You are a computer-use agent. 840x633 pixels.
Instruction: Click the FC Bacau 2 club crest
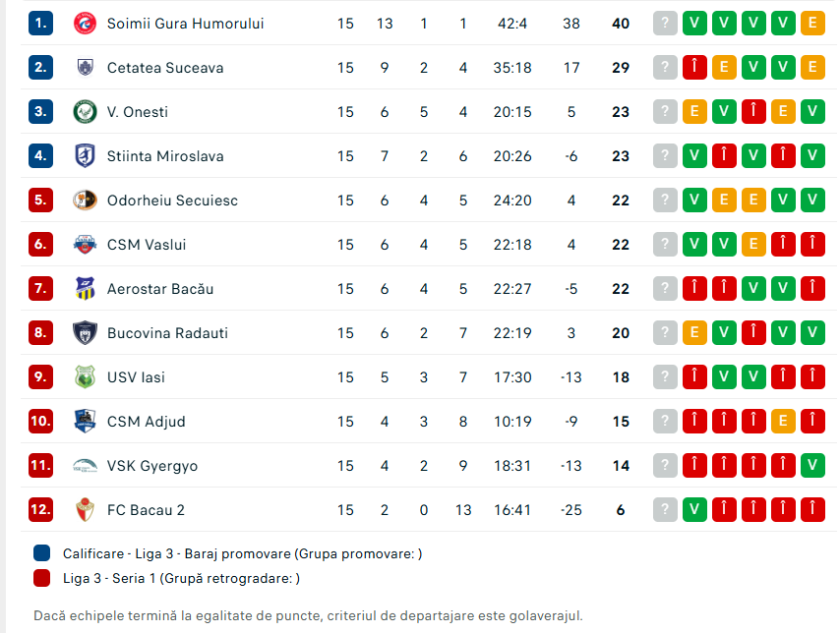tap(86, 510)
